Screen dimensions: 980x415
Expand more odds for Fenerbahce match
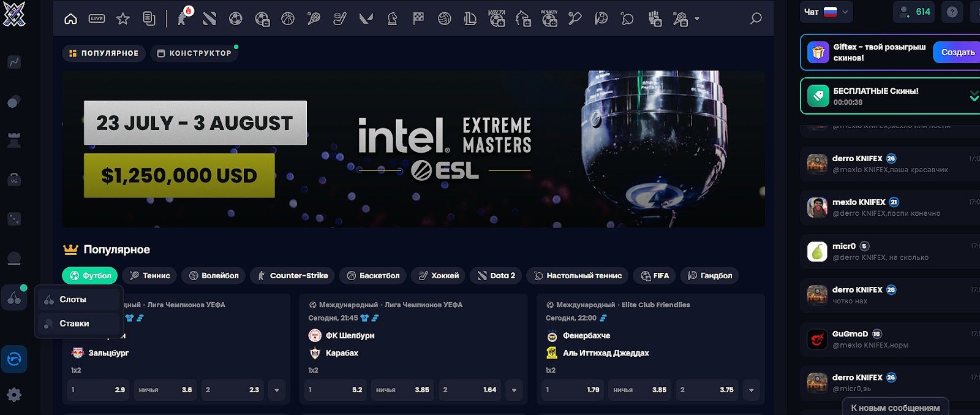point(751,390)
